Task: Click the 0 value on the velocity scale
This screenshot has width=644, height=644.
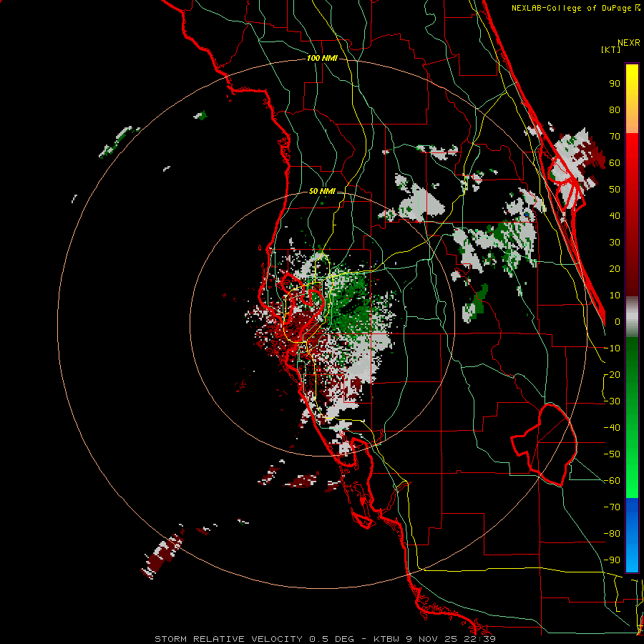Action: point(618,321)
